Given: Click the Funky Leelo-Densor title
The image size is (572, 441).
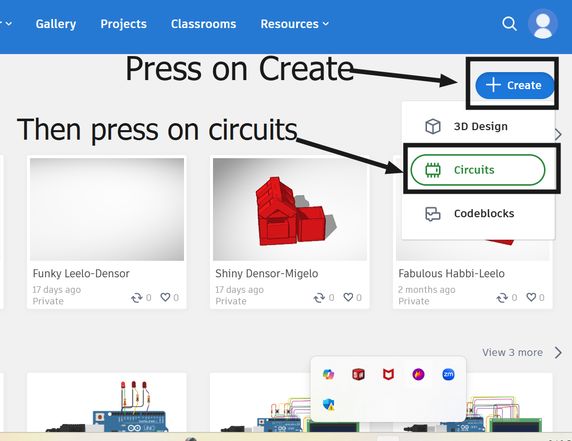Looking at the screenshot, I should pos(81,274).
